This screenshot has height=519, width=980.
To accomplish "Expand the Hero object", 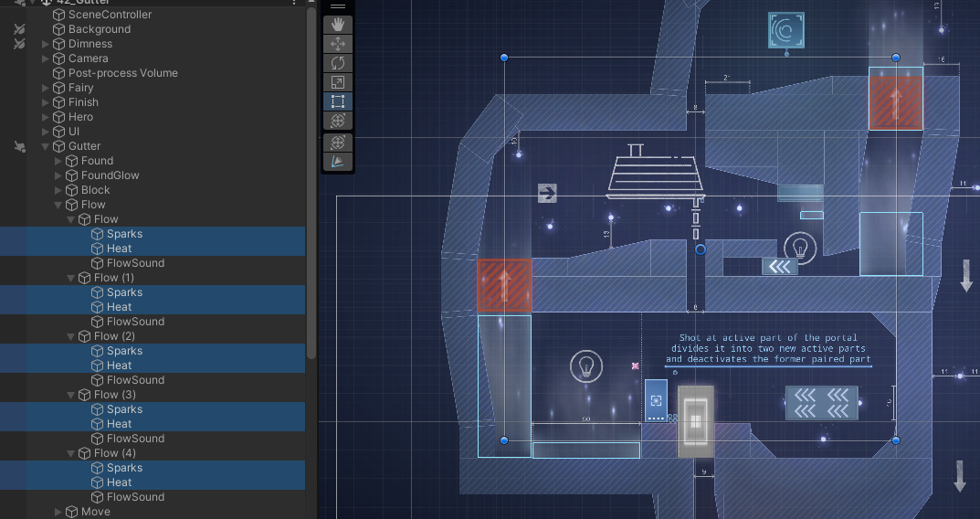I will [x=45, y=117].
